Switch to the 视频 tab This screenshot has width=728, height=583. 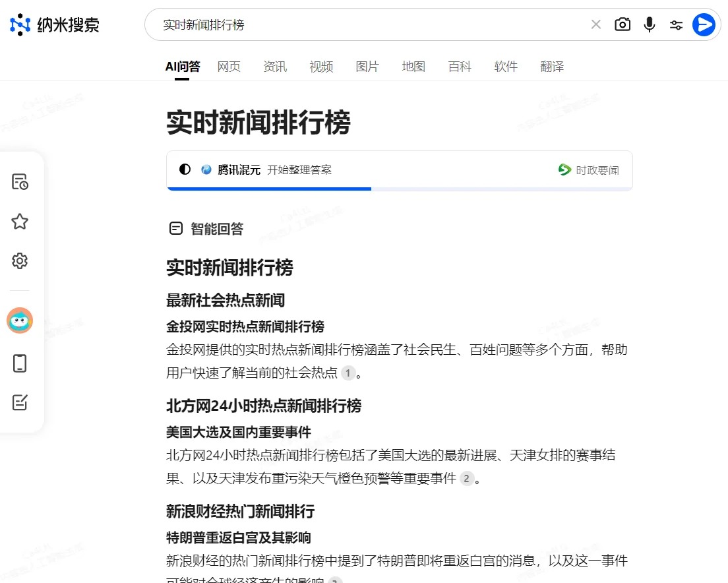(321, 66)
